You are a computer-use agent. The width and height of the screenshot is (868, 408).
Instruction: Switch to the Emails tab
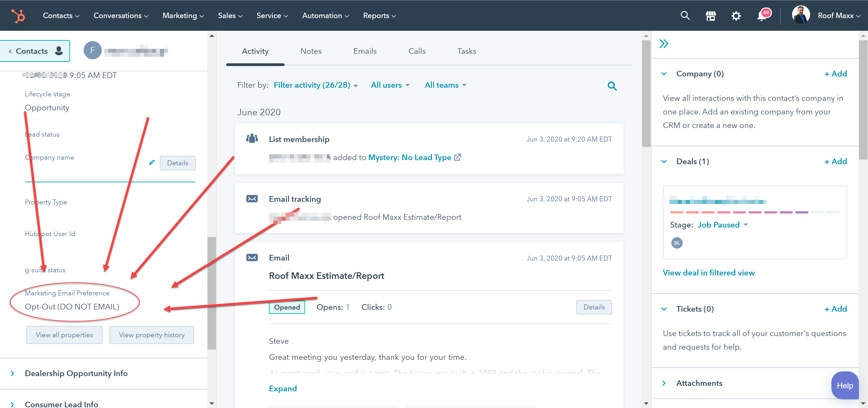365,51
